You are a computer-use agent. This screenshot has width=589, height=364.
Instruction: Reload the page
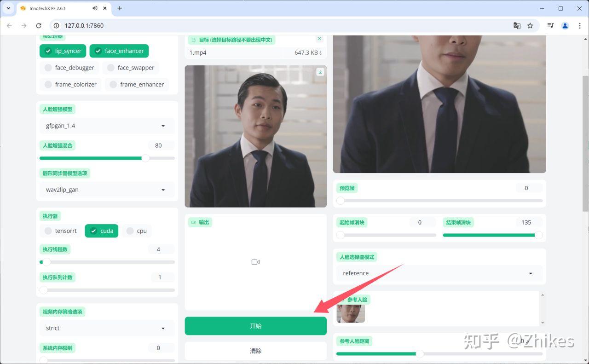(39, 26)
